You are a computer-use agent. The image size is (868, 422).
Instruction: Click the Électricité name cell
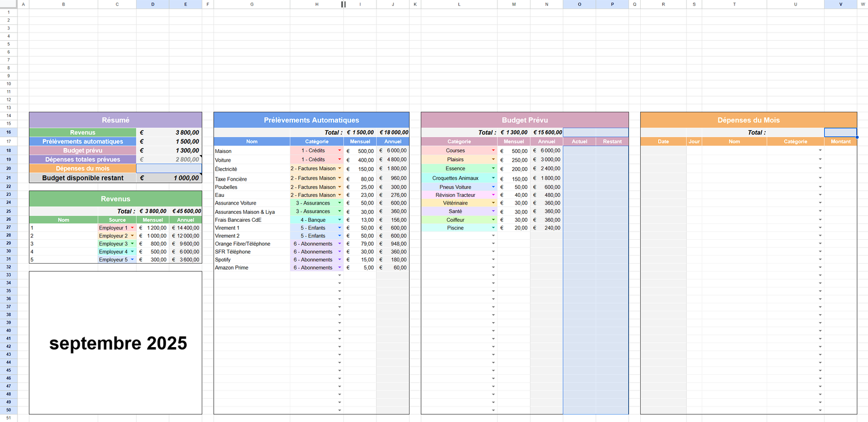point(251,169)
